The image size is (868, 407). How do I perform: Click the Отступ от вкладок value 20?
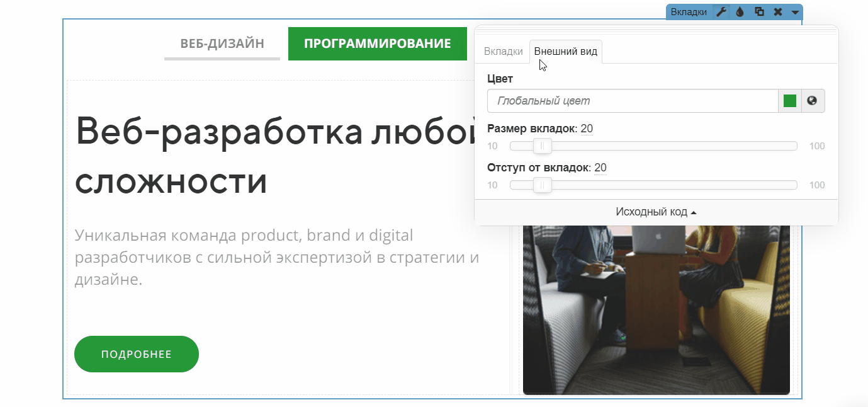pyautogui.click(x=600, y=168)
